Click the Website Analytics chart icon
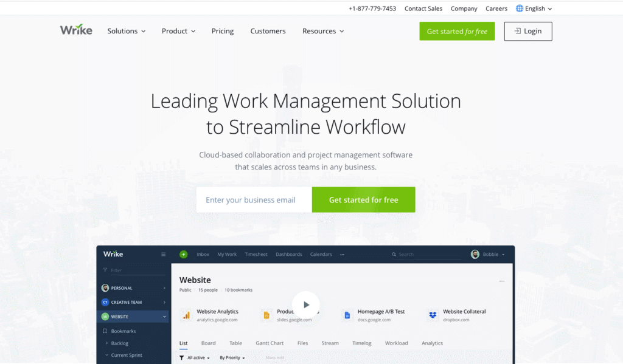 186,315
